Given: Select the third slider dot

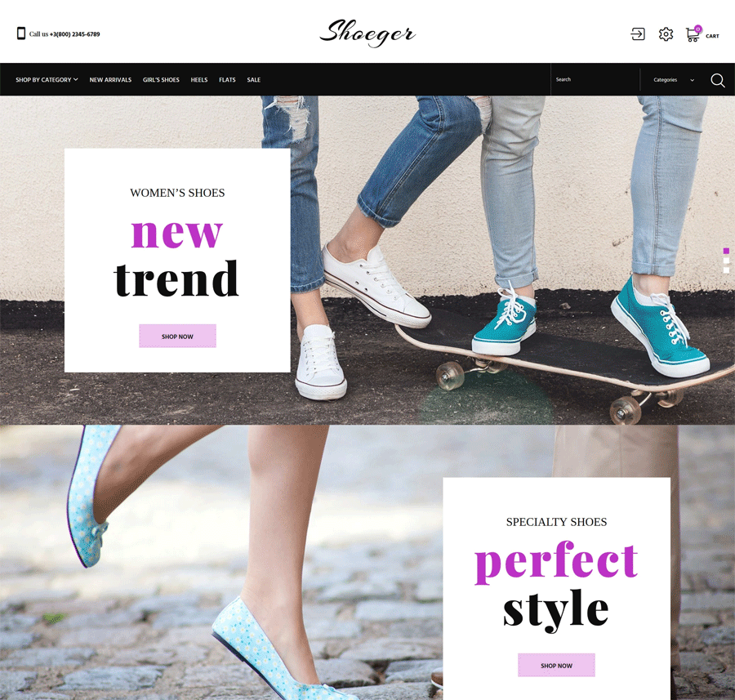Looking at the screenshot, I should pyautogui.click(x=726, y=270).
